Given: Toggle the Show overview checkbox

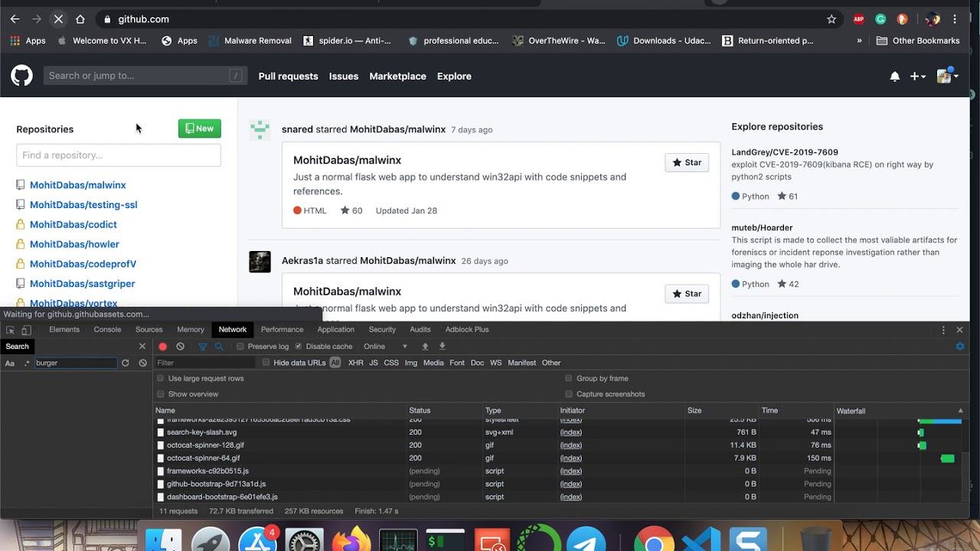Looking at the screenshot, I should [160, 394].
